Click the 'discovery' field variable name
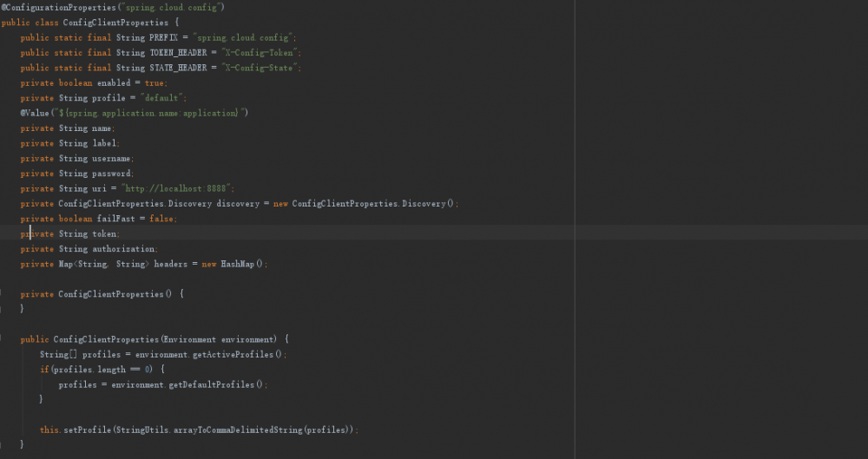 (x=238, y=204)
